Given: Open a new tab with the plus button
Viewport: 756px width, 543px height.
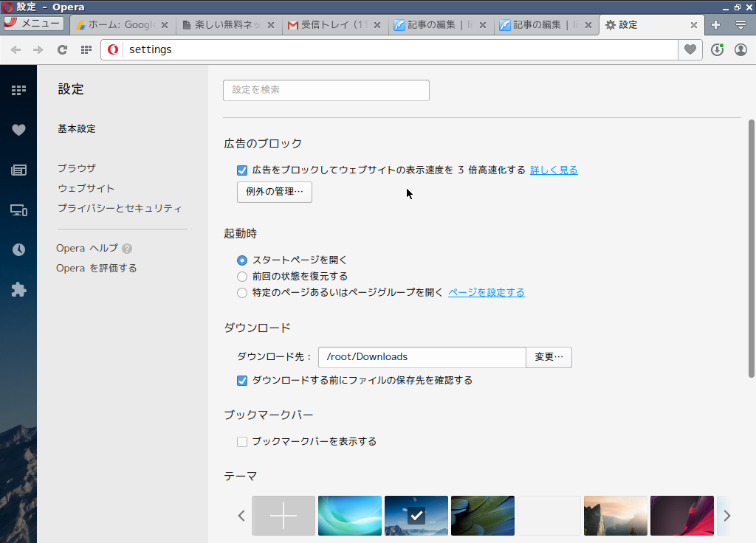Looking at the screenshot, I should pos(715,25).
